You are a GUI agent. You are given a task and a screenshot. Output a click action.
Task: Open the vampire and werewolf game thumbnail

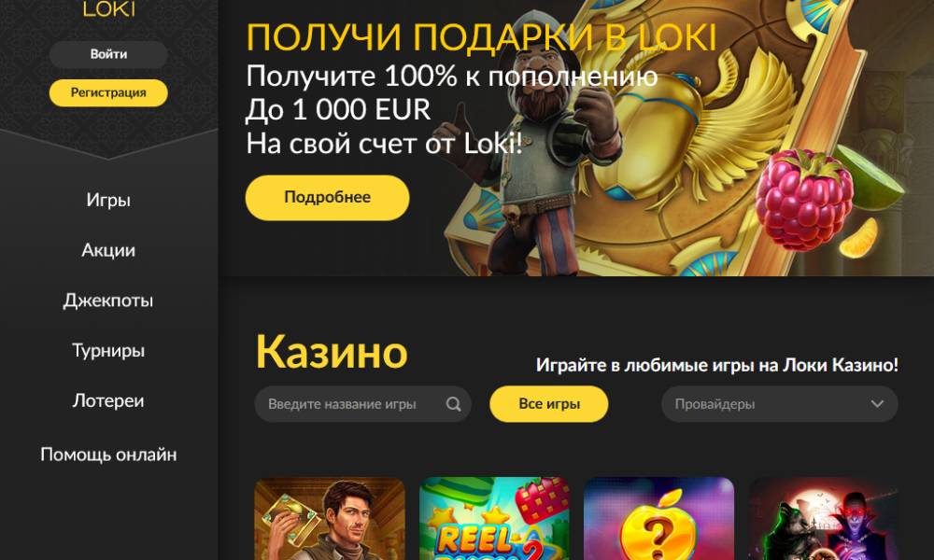coord(823,518)
